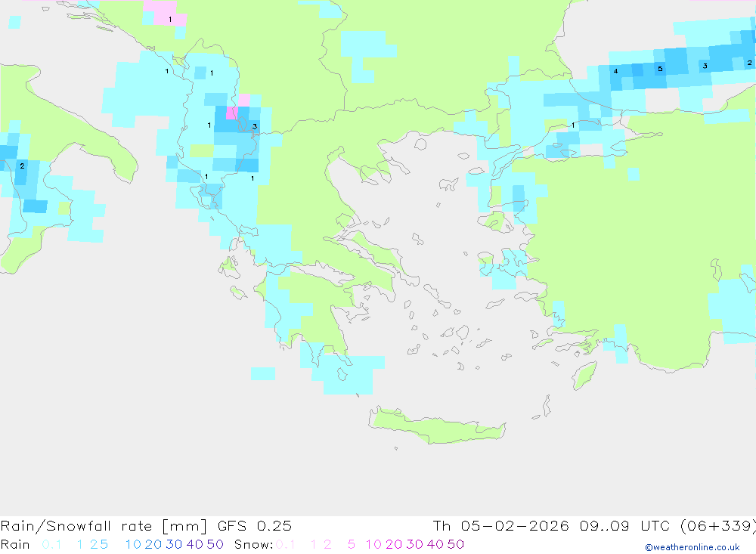Viewport: 756px width, 554px height.
Task: Click the "Rain/Snowfall rate [mm]" title text
Action: click(x=104, y=526)
